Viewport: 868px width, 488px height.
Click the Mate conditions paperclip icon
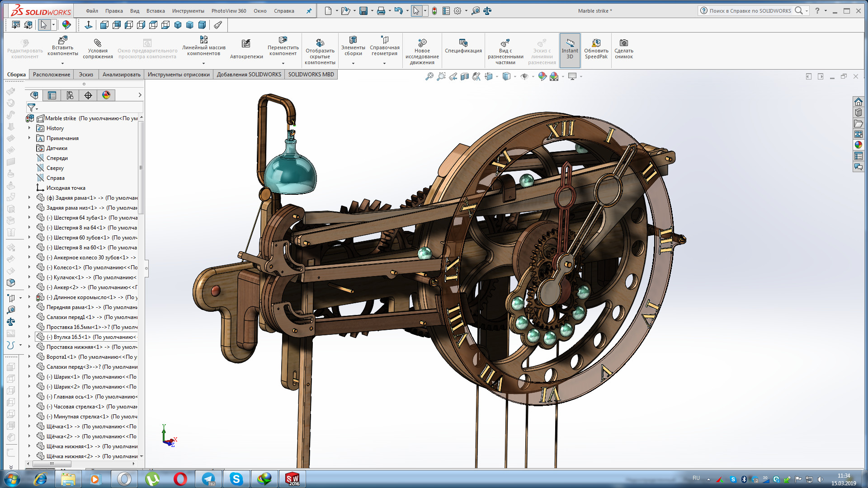click(98, 43)
